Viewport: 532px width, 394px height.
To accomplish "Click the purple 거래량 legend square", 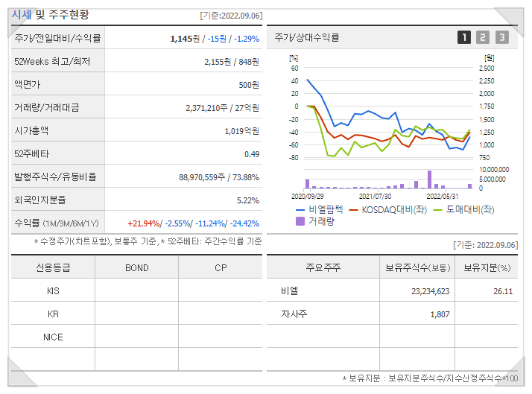I will [x=300, y=221].
